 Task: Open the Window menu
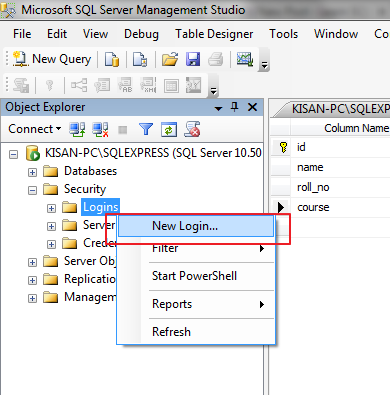tap(336, 34)
